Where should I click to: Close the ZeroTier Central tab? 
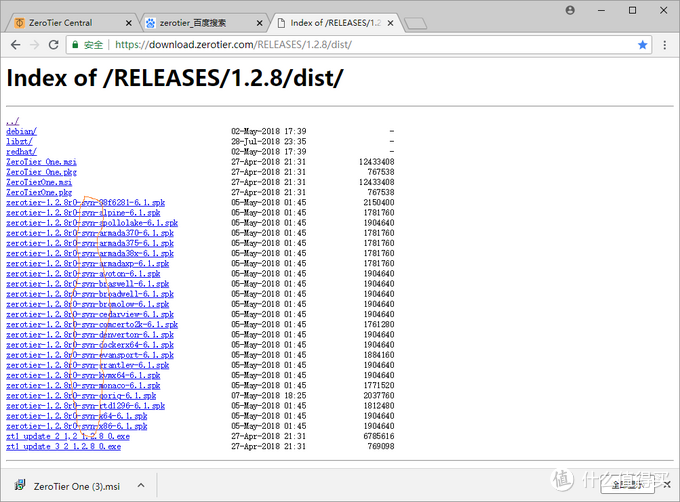point(126,22)
